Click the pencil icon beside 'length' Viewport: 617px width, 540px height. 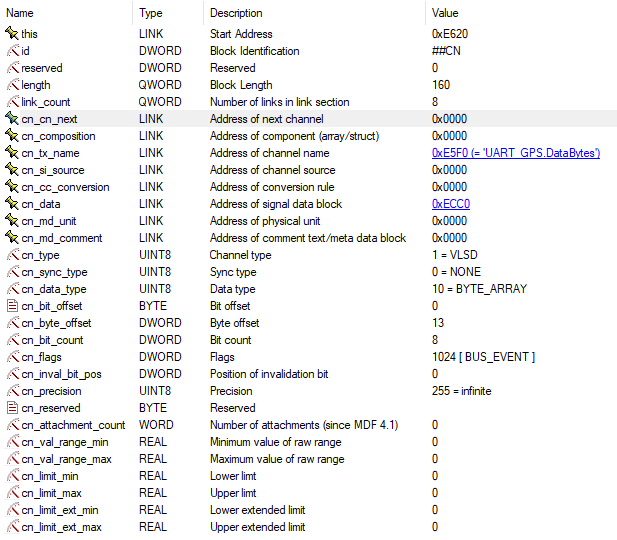(13, 85)
